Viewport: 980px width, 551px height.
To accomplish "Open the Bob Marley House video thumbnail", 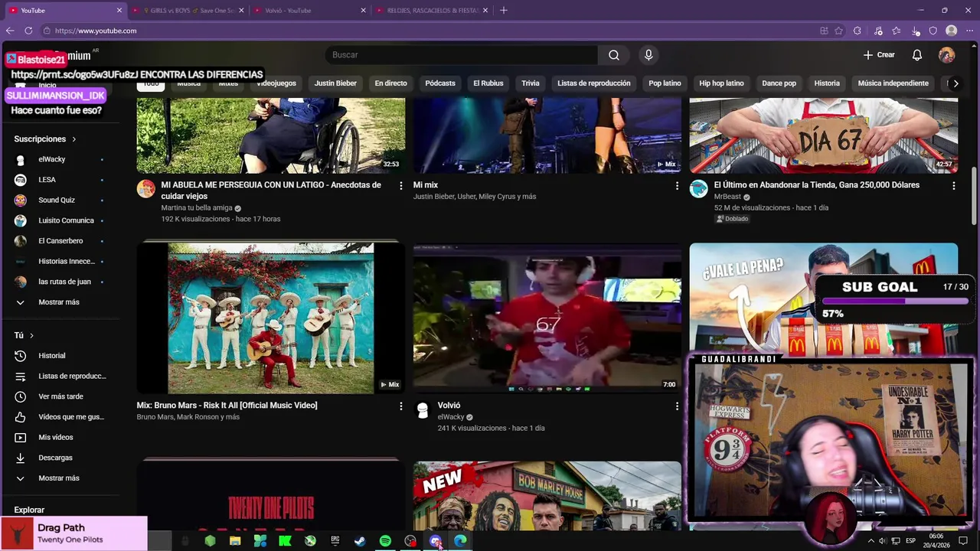I will (x=547, y=496).
